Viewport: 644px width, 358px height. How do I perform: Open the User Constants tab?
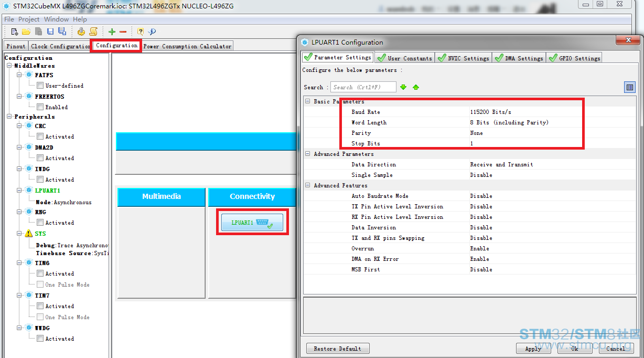tap(405, 58)
